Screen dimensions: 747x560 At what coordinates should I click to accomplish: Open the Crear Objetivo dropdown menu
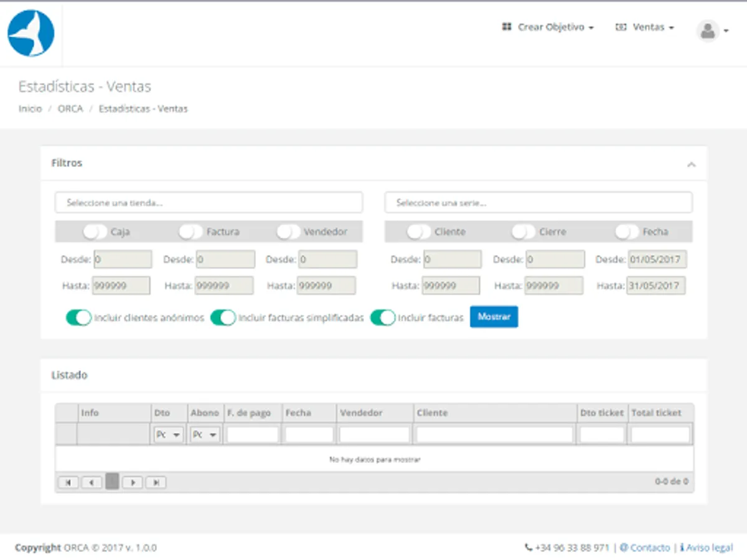[x=548, y=28]
